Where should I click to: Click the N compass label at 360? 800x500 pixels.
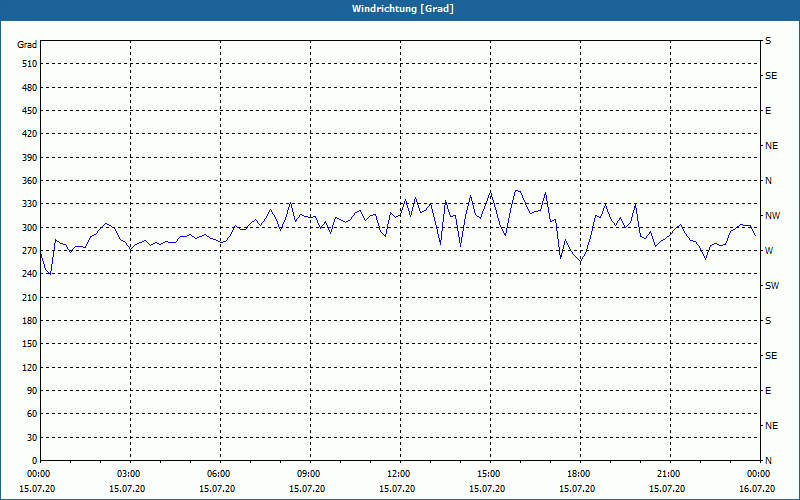coord(768,181)
